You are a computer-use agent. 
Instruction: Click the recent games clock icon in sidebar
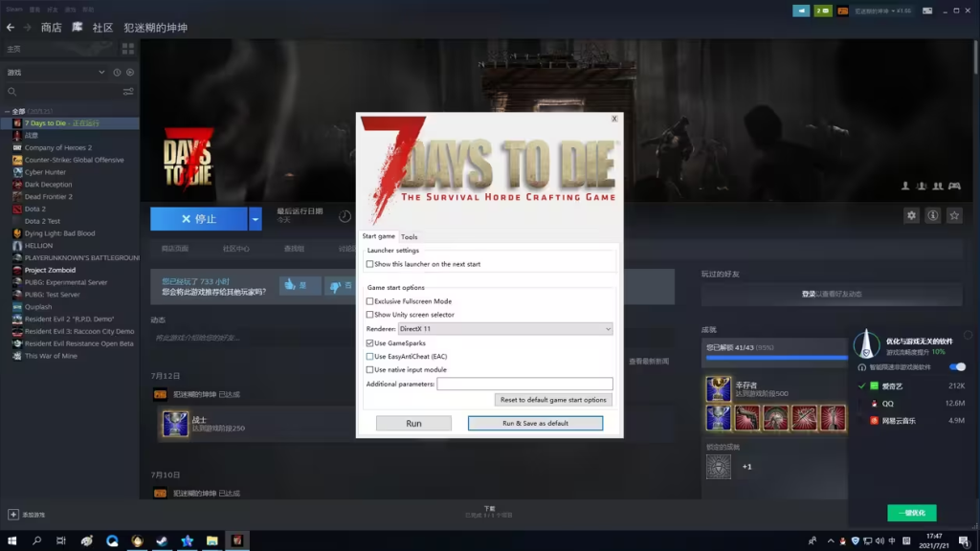click(117, 73)
